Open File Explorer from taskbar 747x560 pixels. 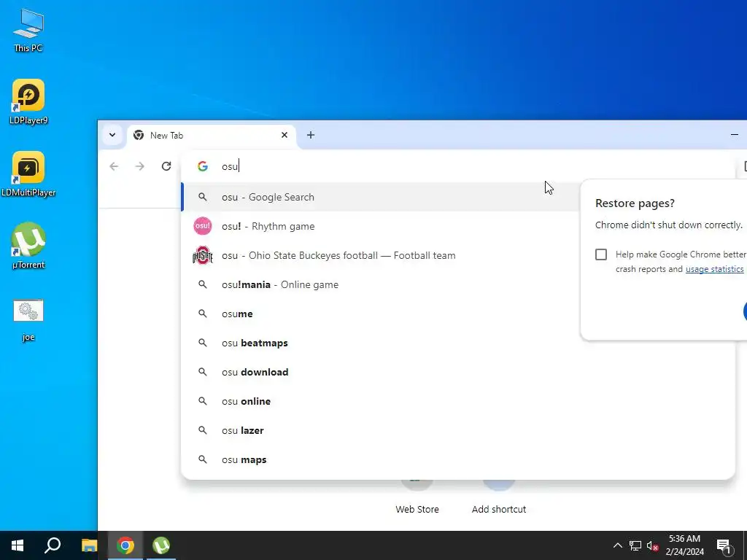click(x=89, y=545)
